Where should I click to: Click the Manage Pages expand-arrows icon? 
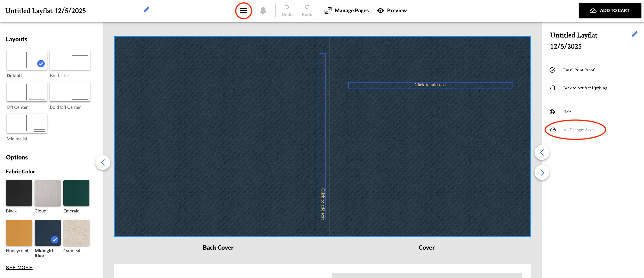pyautogui.click(x=328, y=10)
